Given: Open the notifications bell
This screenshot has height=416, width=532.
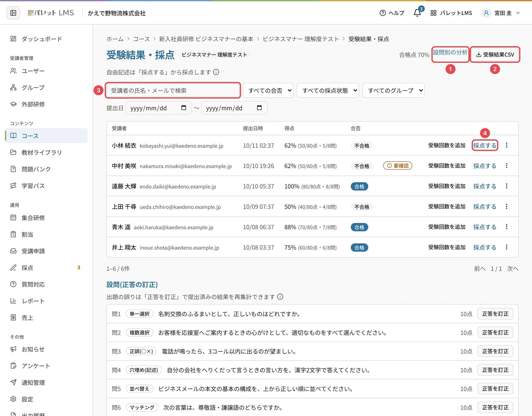Looking at the screenshot, I should 417,13.
